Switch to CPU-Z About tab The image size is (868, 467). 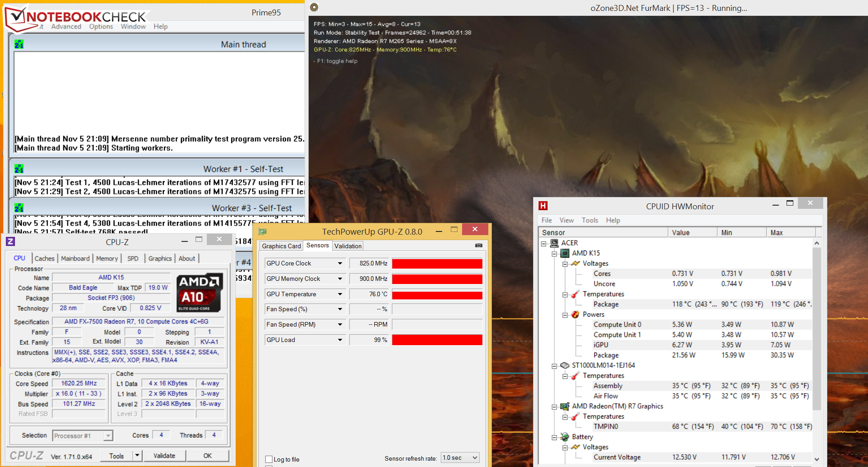pyautogui.click(x=187, y=258)
